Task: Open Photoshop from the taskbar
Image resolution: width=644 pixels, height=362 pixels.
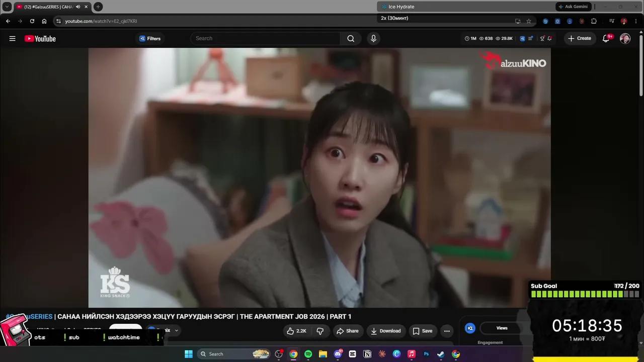Action: pyautogui.click(x=426, y=354)
